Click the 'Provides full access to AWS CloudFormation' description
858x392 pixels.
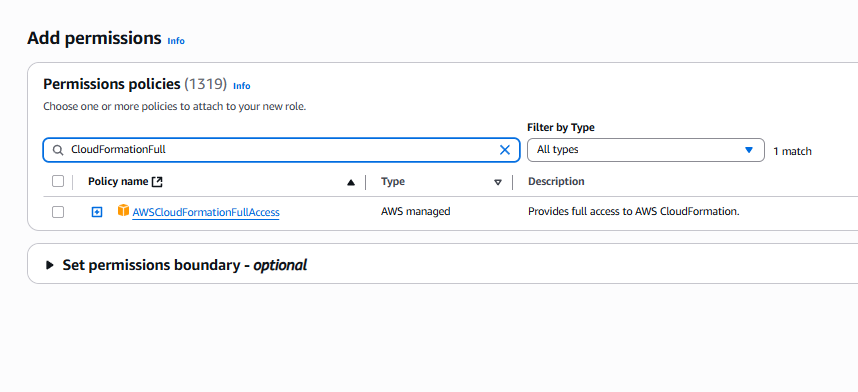[634, 211]
